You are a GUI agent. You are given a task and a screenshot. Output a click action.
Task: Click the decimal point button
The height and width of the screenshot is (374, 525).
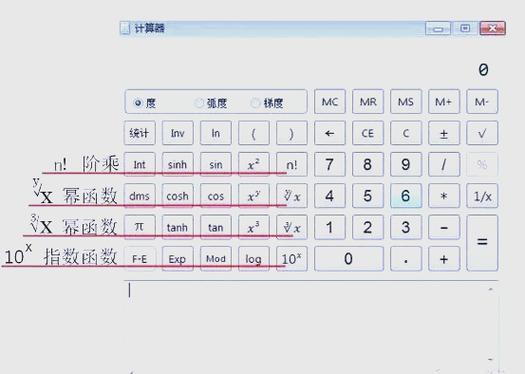(x=406, y=258)
